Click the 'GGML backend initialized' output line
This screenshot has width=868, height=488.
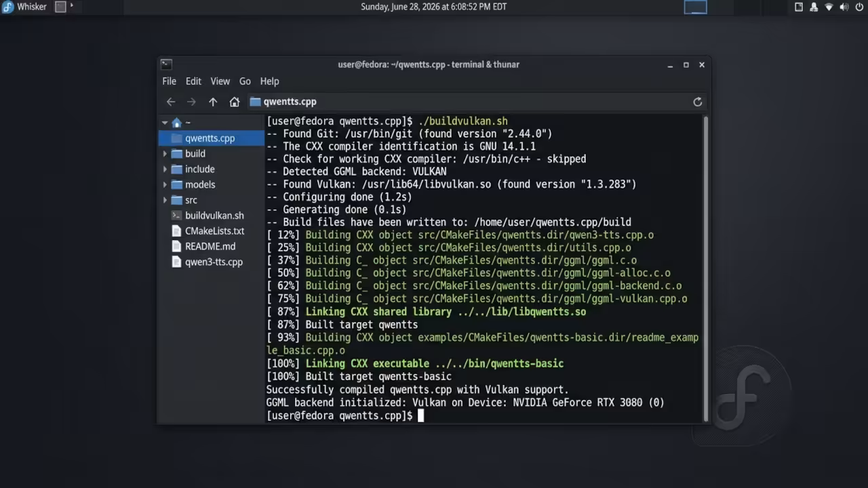coord(465,403)
